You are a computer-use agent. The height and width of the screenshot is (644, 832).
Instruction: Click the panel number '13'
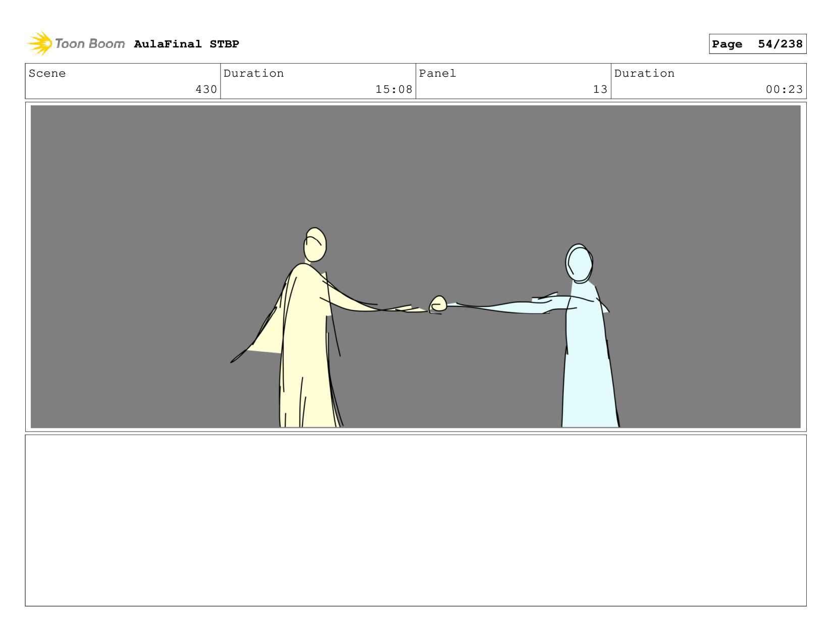tap(600, 89)
